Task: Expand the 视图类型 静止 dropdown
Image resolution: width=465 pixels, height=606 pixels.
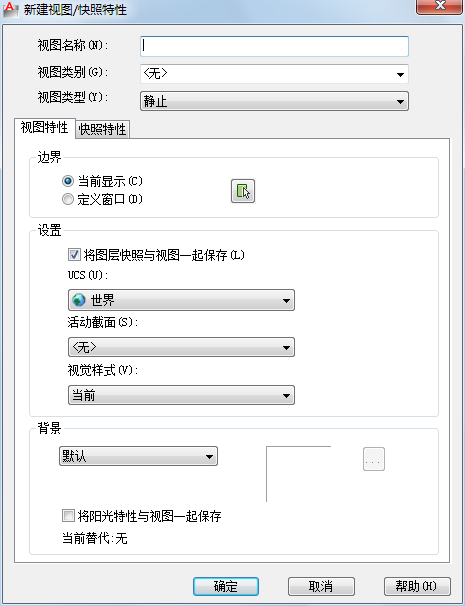Action: pyautogui.click(x=274, y=101)
